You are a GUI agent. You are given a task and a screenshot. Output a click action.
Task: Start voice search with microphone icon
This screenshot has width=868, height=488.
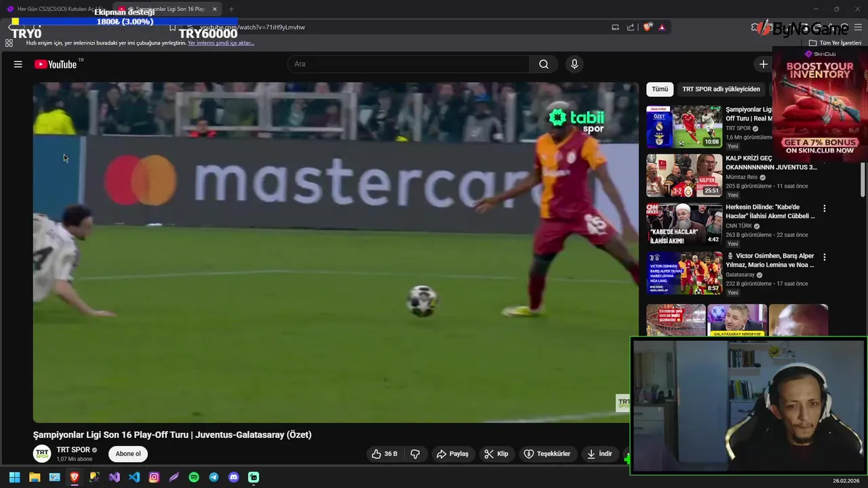tap(574, 64)
